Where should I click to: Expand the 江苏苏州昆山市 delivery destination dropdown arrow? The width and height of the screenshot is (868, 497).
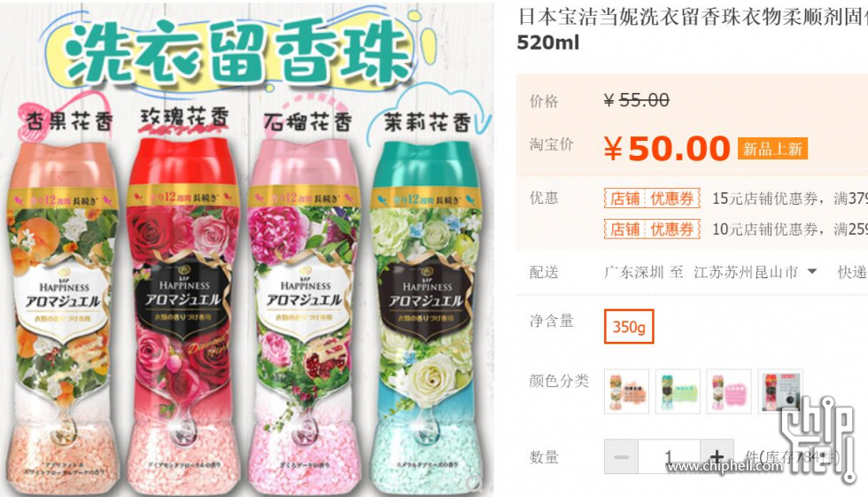812,272
